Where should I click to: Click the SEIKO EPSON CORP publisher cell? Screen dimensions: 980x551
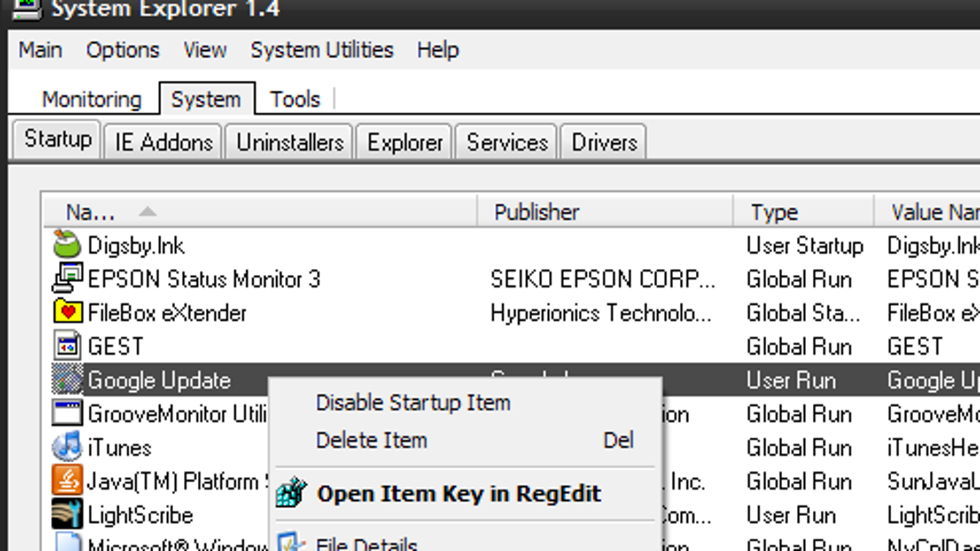click(603, 279)
